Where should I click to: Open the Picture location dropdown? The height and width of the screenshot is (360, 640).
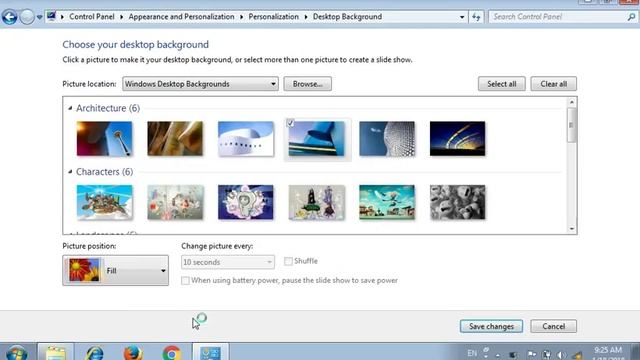pos(200,84)
